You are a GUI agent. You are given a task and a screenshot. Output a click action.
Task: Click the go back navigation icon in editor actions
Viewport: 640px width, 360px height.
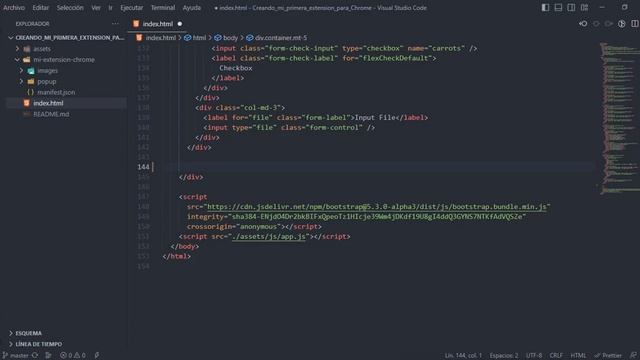[583, 24]
